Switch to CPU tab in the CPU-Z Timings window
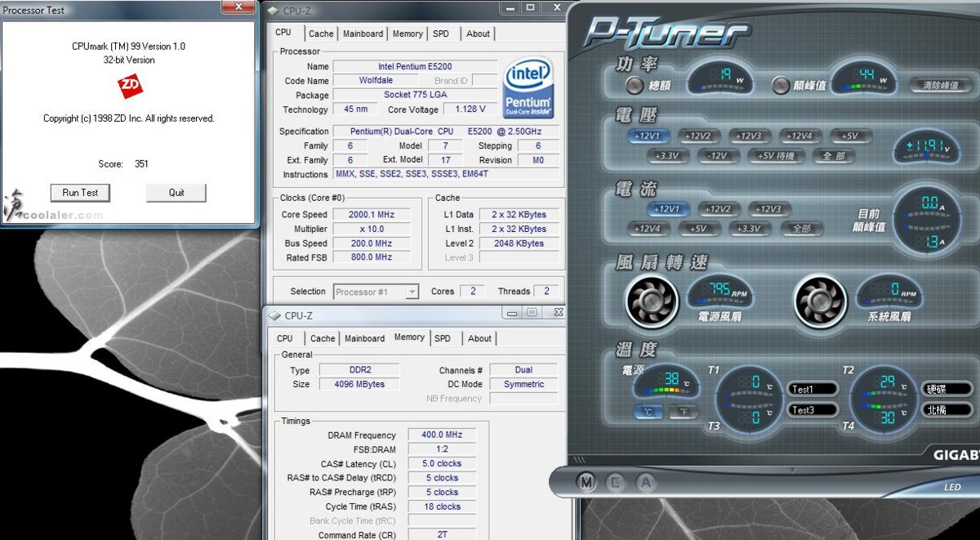 (x=285, y=338)
